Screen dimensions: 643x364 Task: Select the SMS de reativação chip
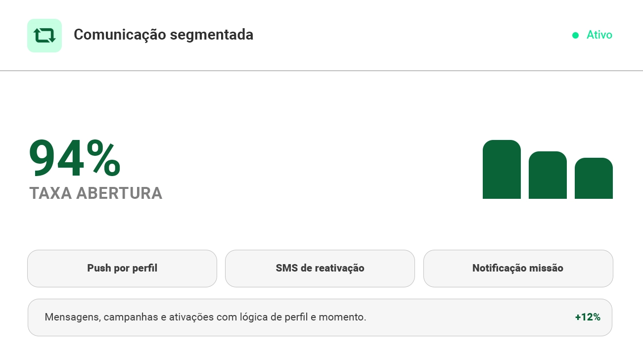320,268
